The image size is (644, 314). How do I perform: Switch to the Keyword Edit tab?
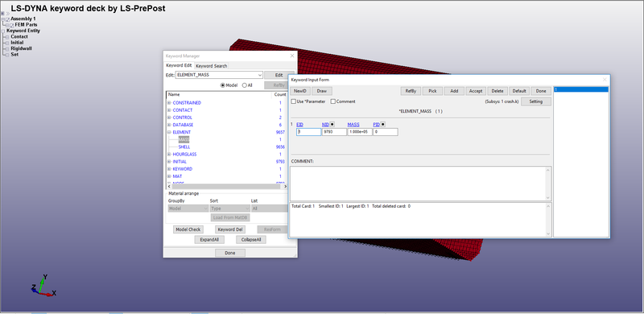pos(179,65)
